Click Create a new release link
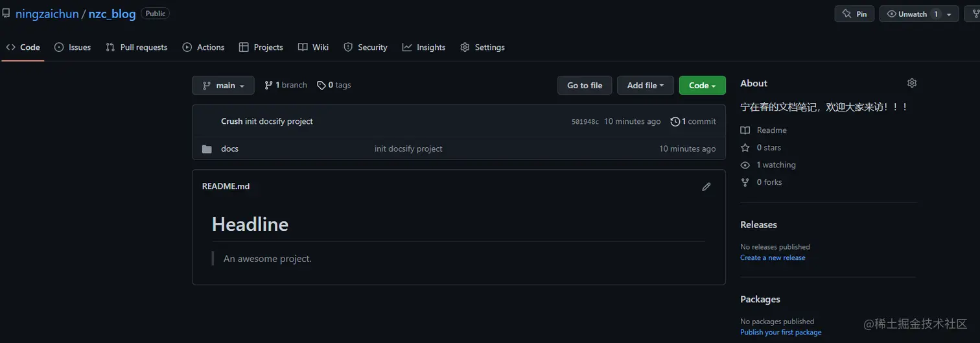 (773, 257)
